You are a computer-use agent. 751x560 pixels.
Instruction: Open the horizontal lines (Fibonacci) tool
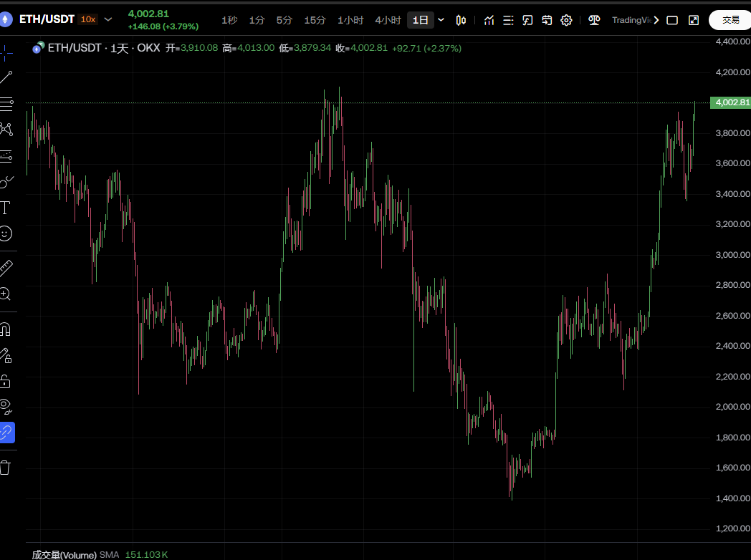tap(6, 104)
